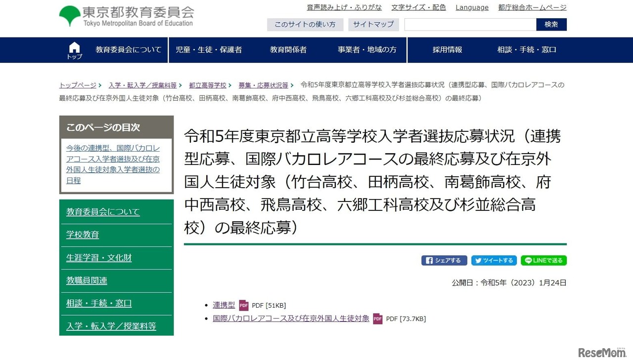
Task: Send the page via LINEで送る button
Action: coord(543,260)
